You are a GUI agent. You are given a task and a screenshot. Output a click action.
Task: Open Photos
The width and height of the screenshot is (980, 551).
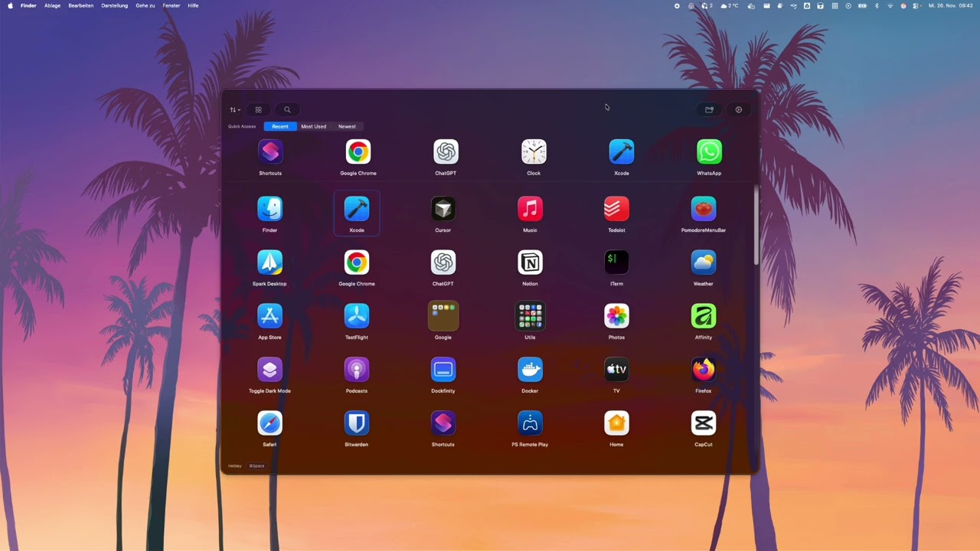pos(616,315)
